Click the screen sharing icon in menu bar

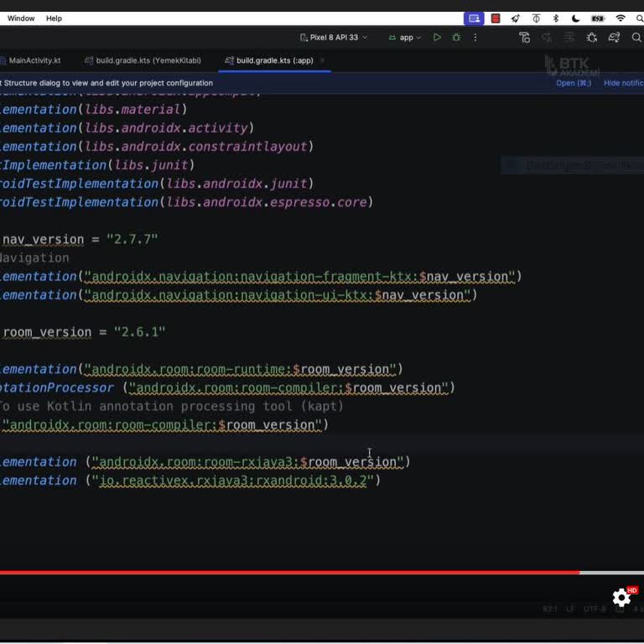[x=474, y=18]
